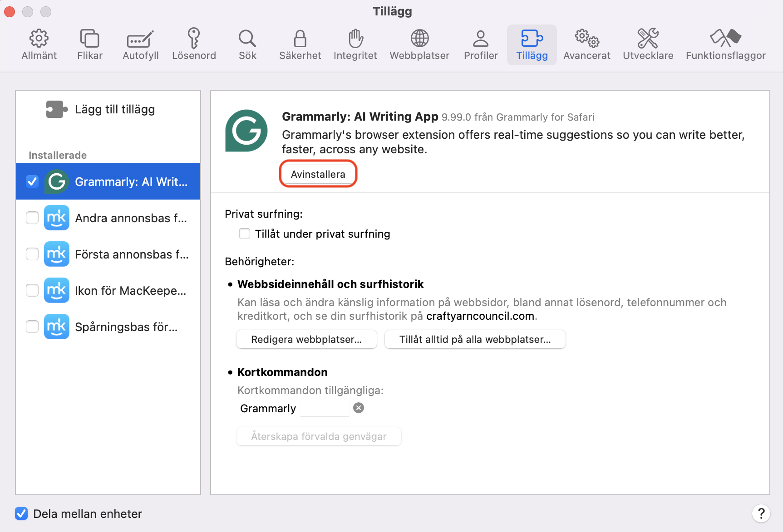Image resolution: width=783 pixels, height=532 pixels.
Task: Open Sök magnifier icon
Action: [247, 39]
